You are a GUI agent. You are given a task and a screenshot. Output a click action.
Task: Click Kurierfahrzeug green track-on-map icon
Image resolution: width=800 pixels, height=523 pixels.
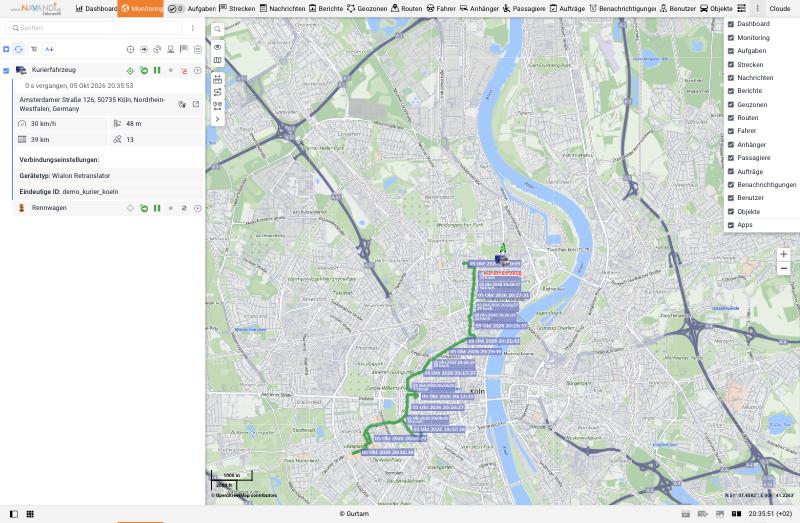pyautogui.click(x=130, y=70)
